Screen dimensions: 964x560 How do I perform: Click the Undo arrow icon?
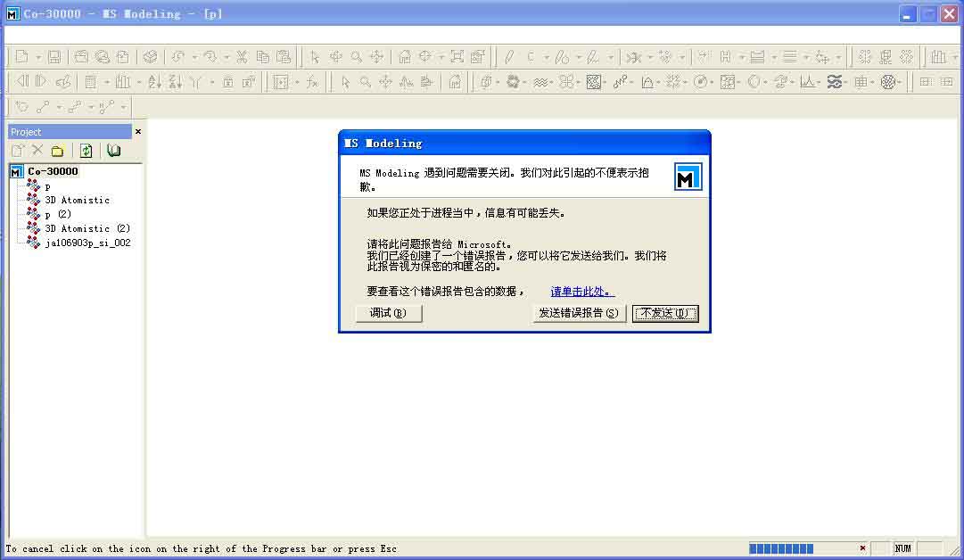point(178,57)
